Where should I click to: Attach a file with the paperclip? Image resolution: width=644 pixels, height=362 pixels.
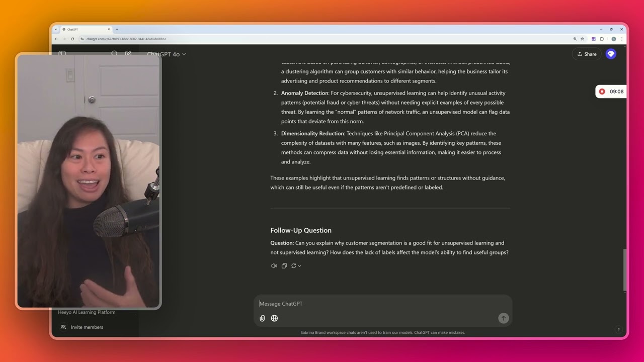tap(262, 318)
